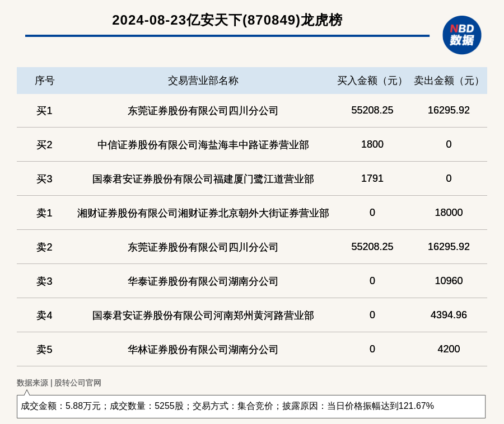Click the NBD数据 logo badge
504x424 pixels.
point(461,35)
